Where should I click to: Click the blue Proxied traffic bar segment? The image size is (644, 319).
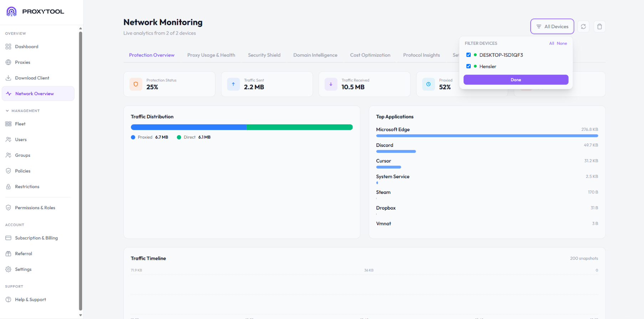[x=189, y=127]
